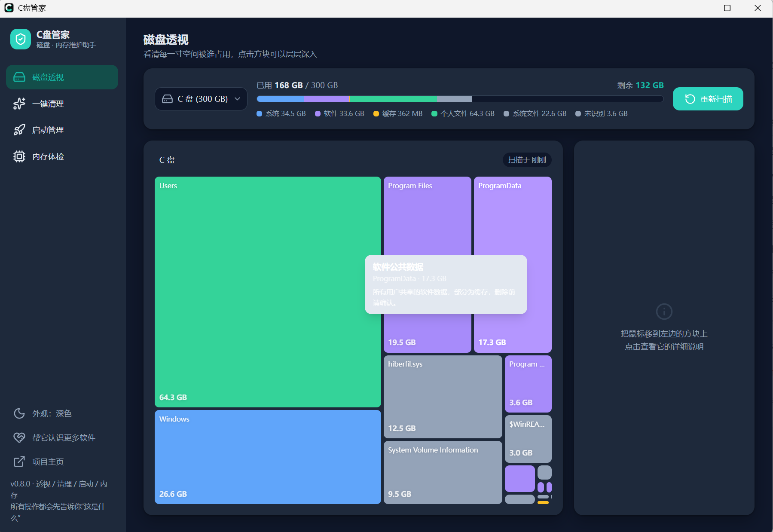Click the purple segment of the usage bar
This screenshot has width=773, height=532.
[x=327, y=99]
